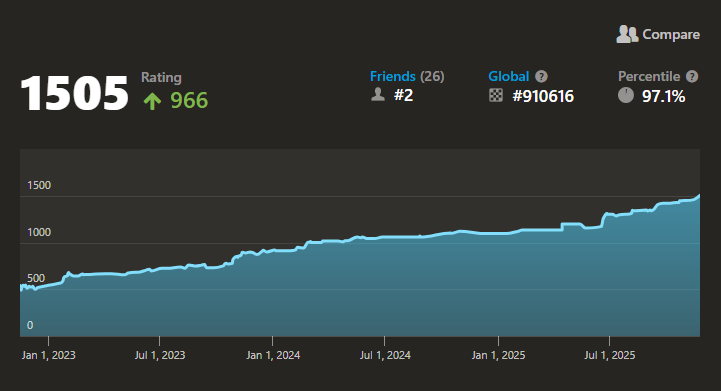This screenshot has height=391, width=721.
Task: Click the 0 y-axis label
Action: point(30,325)
